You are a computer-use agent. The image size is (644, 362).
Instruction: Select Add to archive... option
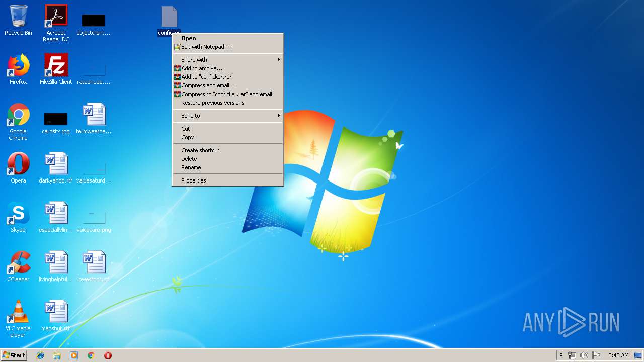[x=228, y=68]
